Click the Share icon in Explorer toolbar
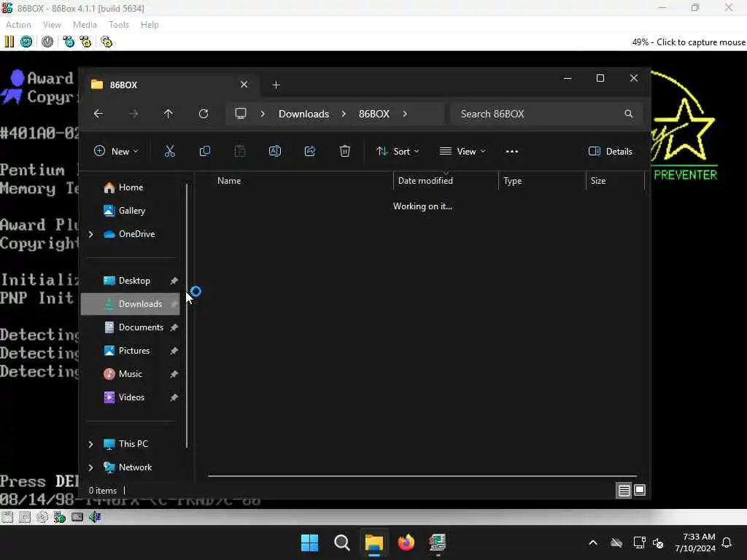The height and width of the screenshot is (560, 747). pyautogui.click(x=309, y=152)
